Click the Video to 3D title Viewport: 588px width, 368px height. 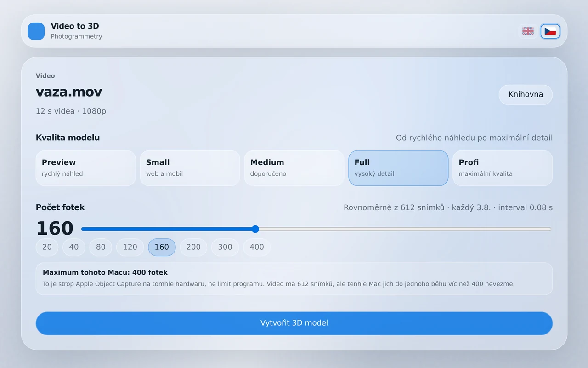pyautogui.click(x=75, y=26)
